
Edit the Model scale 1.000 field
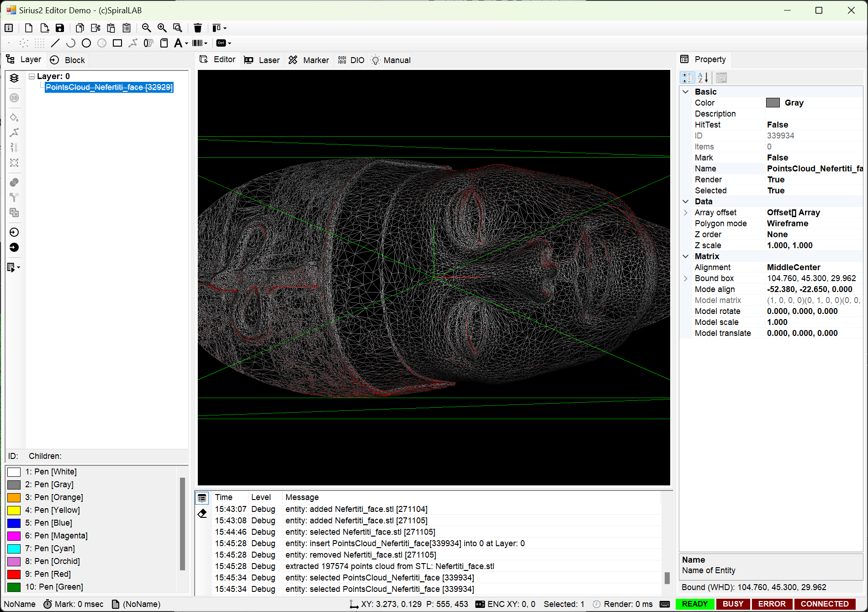[x=815, y=322]
